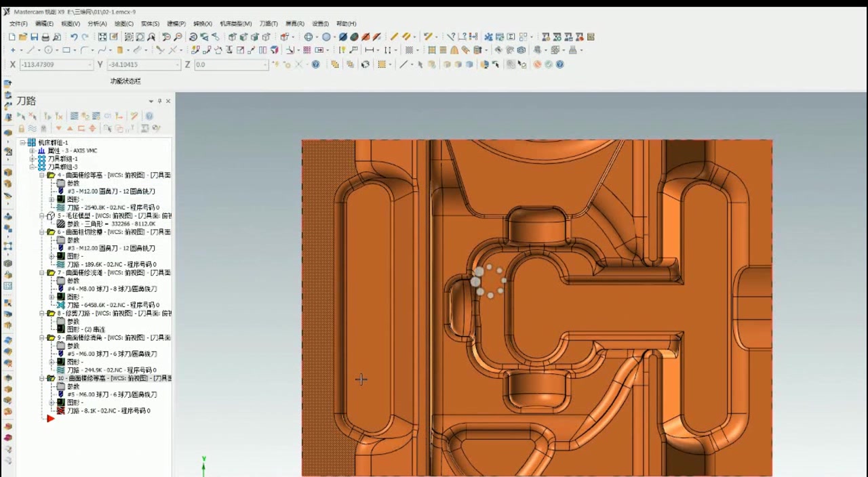The width and height of the screenshot is (868, 477).
Task: Expand 刀具群组-1 tree node
Action: pos(32,159)
